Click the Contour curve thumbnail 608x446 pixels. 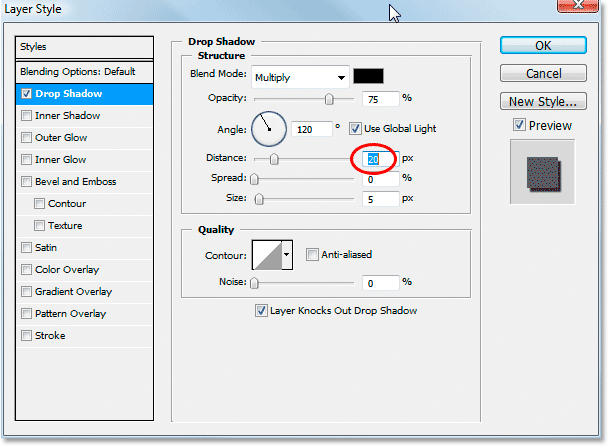(267, 255)
